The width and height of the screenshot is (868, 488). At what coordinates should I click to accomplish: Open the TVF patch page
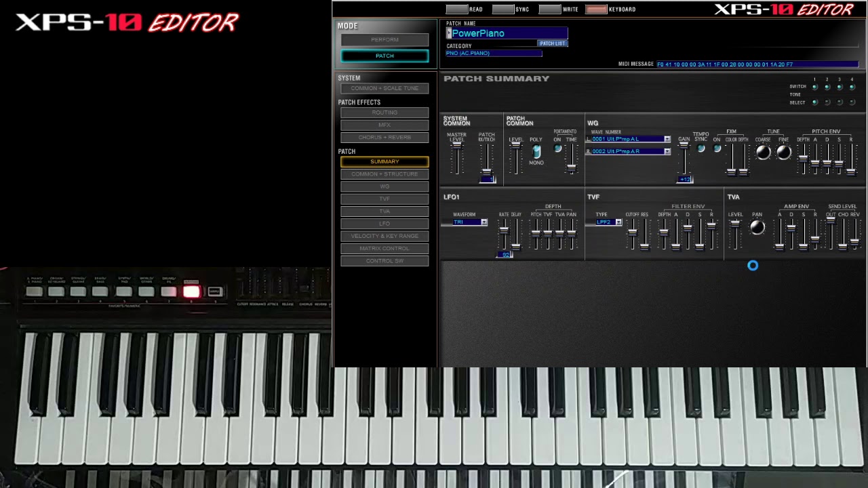coord(384,199)
